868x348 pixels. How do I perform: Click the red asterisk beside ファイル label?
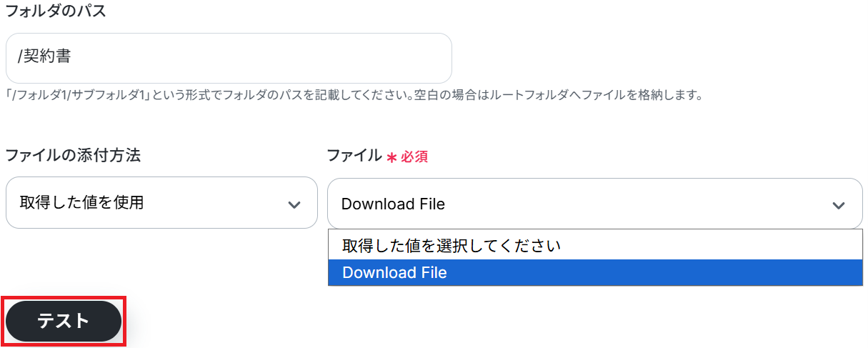pyautogui.click(x=391, y=157)
